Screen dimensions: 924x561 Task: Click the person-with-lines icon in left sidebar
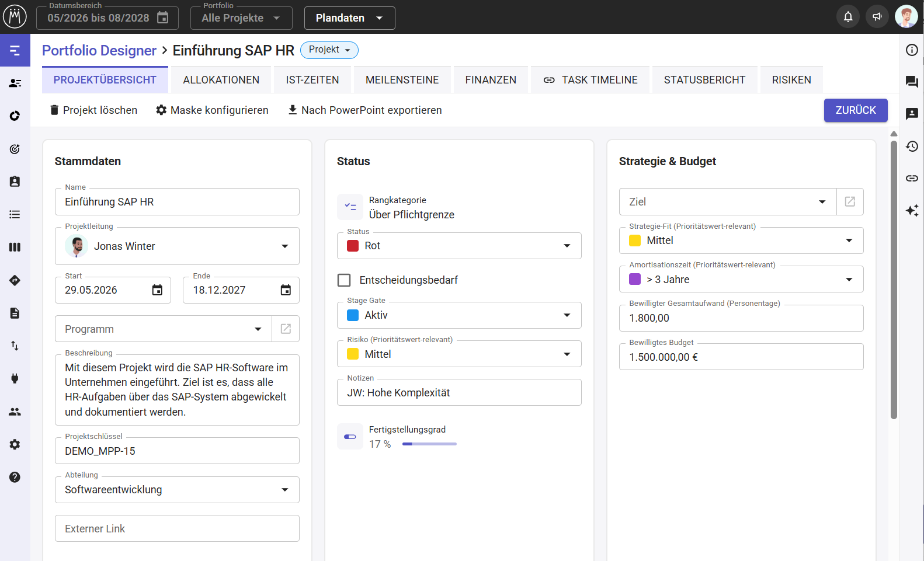click(15, 83)
